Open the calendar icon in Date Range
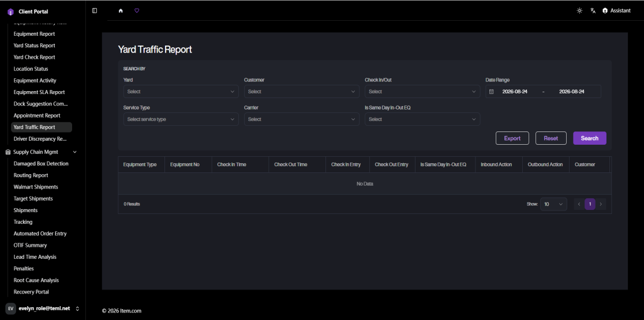Viewport: 644px width, 320px height. (491, 92)
